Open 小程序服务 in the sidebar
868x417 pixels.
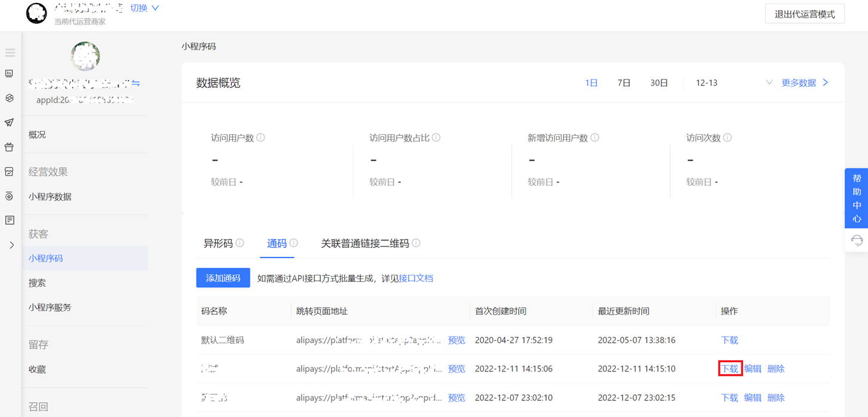coord(50,307)
